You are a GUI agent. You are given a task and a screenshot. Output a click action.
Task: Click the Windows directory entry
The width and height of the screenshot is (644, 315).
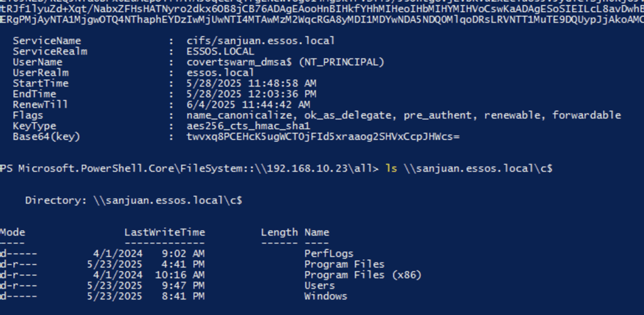[x=326, y=297]
